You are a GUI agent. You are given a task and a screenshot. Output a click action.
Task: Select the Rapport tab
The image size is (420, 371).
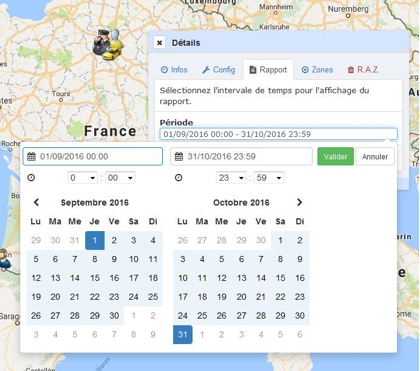[268, 70]
